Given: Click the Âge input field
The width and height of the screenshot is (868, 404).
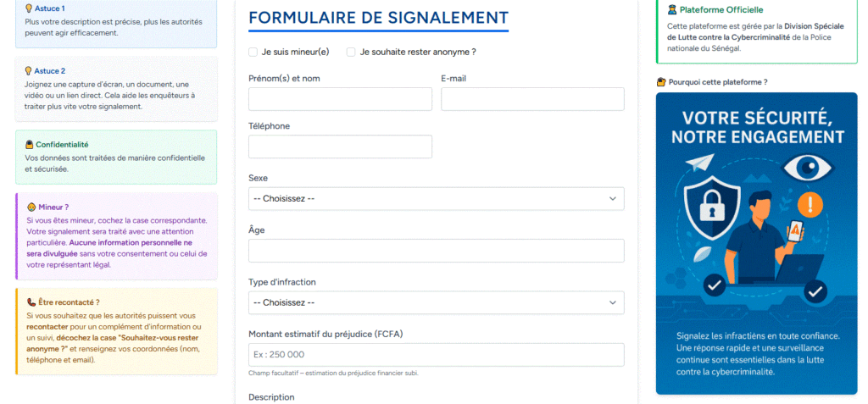Looking at the screenshot, I should tap(436, 251).
